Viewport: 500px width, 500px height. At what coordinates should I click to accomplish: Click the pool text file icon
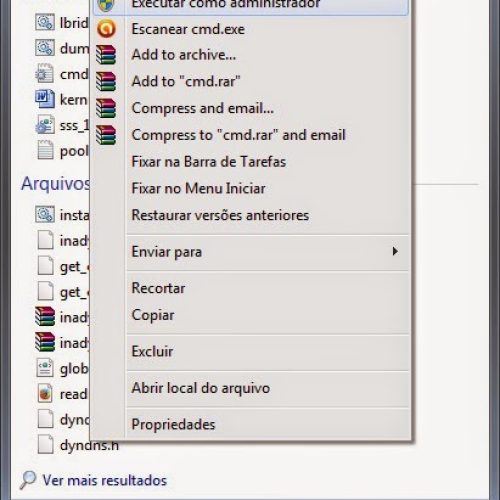coord(45,150)
